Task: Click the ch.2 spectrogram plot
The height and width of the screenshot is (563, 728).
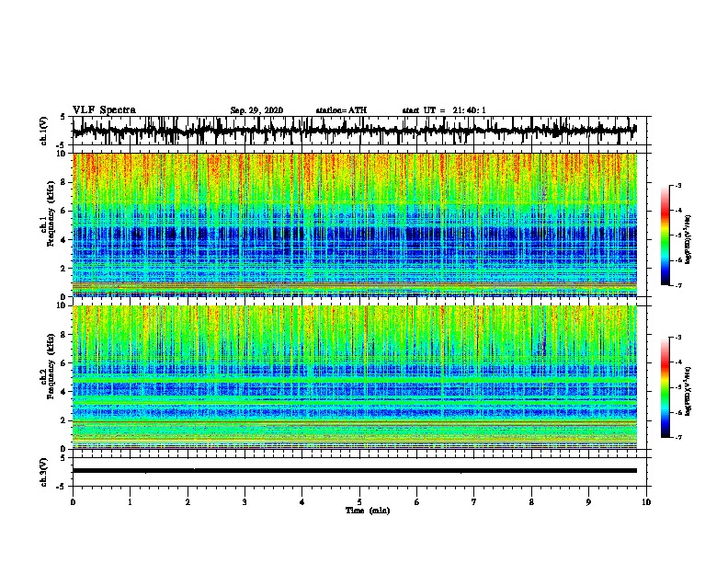Action: 355,377
